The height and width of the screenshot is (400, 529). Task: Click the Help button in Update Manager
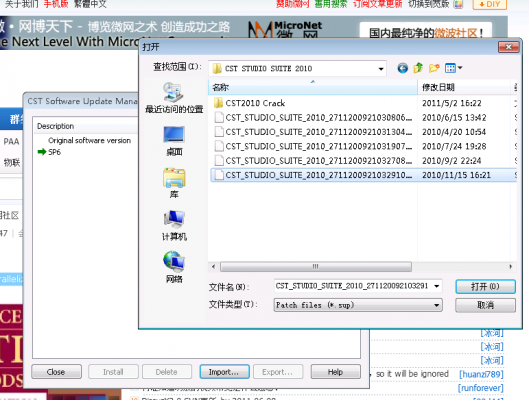[335, 372]
